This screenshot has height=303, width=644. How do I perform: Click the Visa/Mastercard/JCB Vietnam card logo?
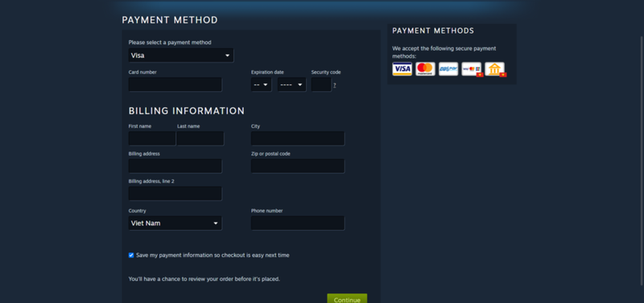pyautogui.click(x=472, y=69)
